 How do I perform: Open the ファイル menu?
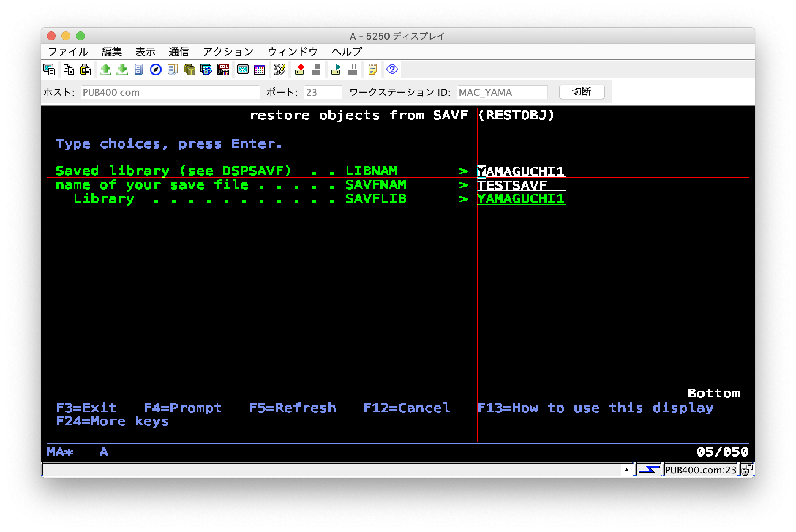pos(68,52)
